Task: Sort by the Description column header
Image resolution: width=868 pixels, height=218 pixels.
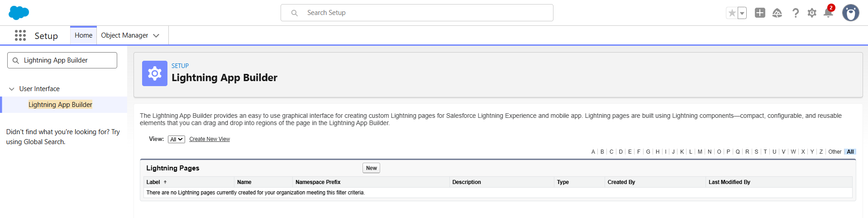Action: (467, 182)
